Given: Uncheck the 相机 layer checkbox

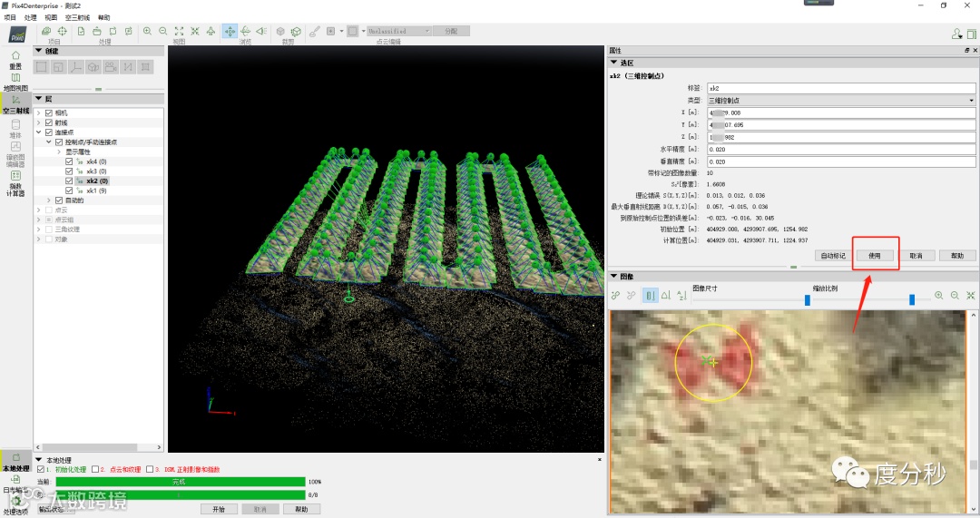Looking at the screenshot, I should click(x=49, y=112).
